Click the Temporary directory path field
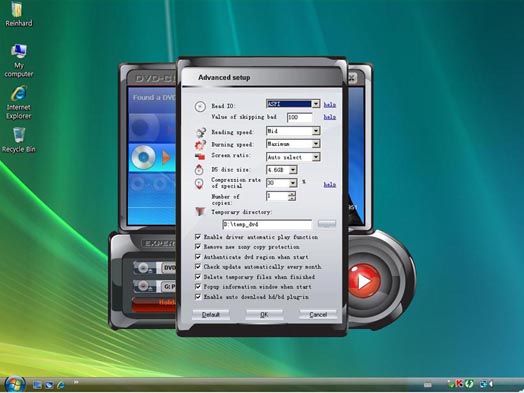This screenshot has width=524, height=393. [x=267, y=224]
